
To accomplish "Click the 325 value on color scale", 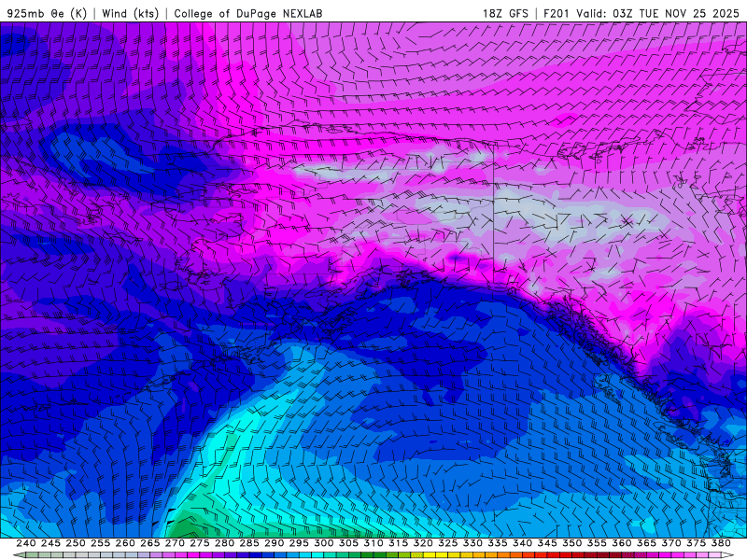I will point(448,543).
